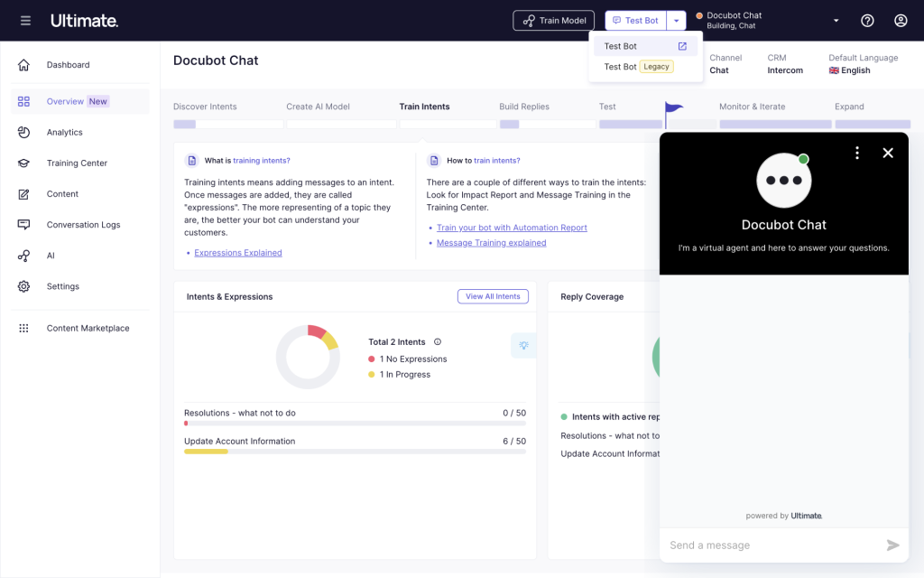Open the Message Training explained link
Image resolution: width=924 pixels, height=578 pixels.
pyautogui.click(x=492, y=243)
